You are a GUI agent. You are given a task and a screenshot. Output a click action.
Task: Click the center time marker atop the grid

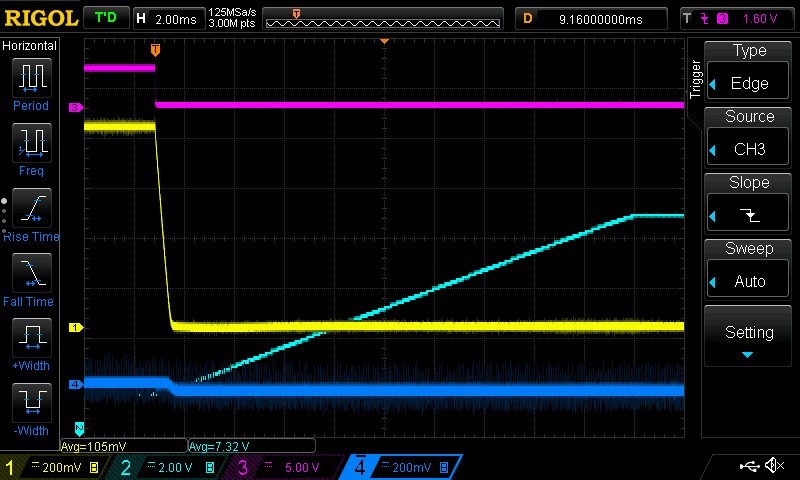click(x=384, y=41)
